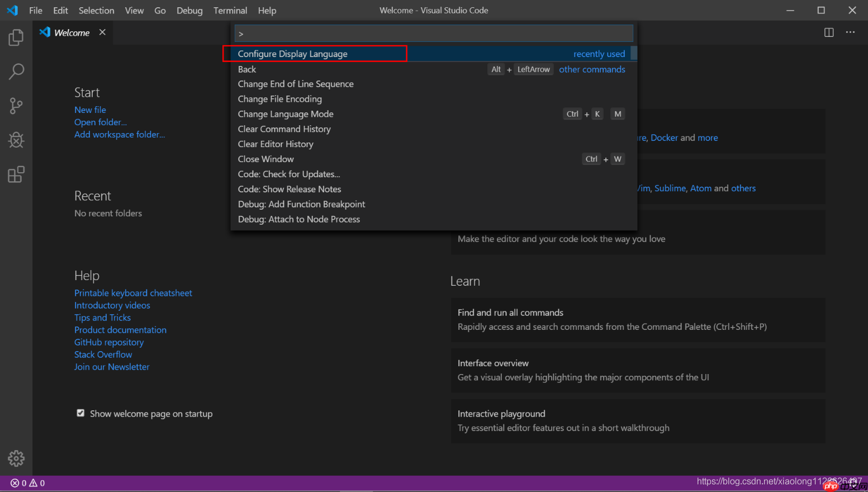Screen dimensions: 868x492
Task: Click the command palette input field
Action: 434,33
